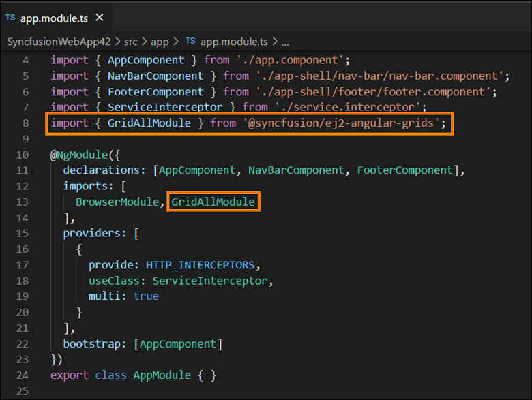Click the TS file icon in the breadcrumb
This screenshot has width=532, height=400.
pos(190,42)
